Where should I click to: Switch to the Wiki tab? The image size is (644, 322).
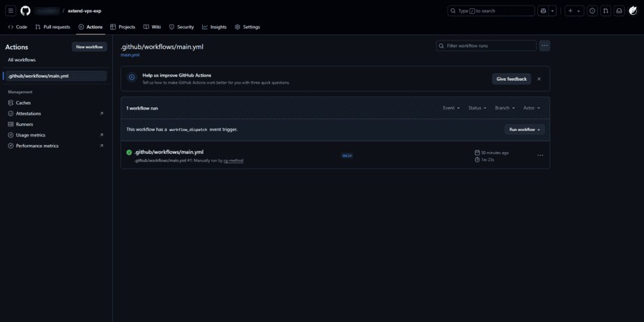pos(152,27)
